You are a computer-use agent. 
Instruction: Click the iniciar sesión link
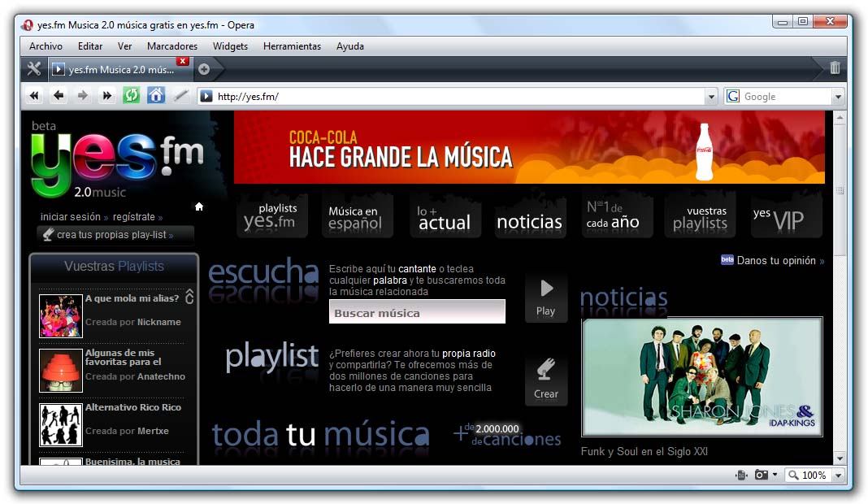71,217
